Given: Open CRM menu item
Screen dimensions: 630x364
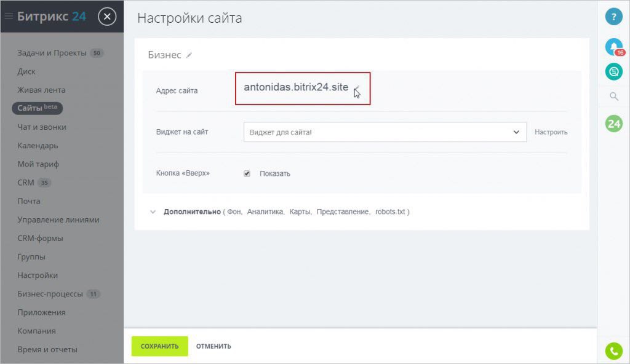Looking at the screenshot, I should (26, 183).
